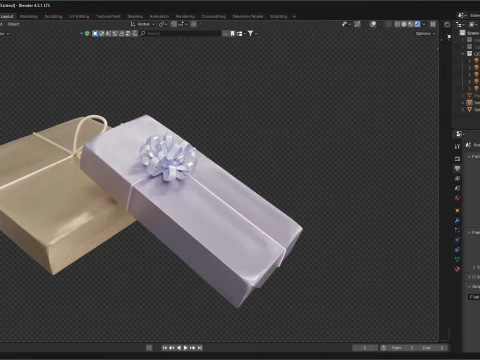
Task: Open the Object menu in viewport header
Action: pyautogui.click(x=14, y=24)
